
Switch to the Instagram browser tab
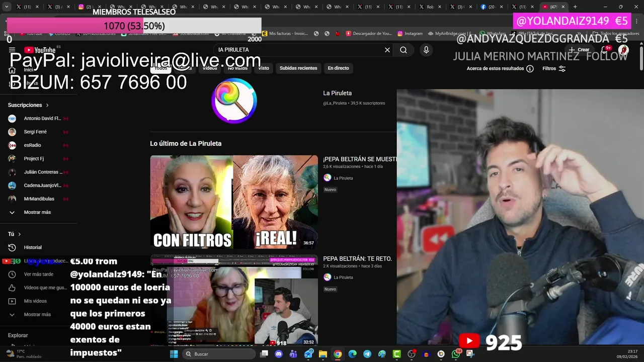pos(89,7)
